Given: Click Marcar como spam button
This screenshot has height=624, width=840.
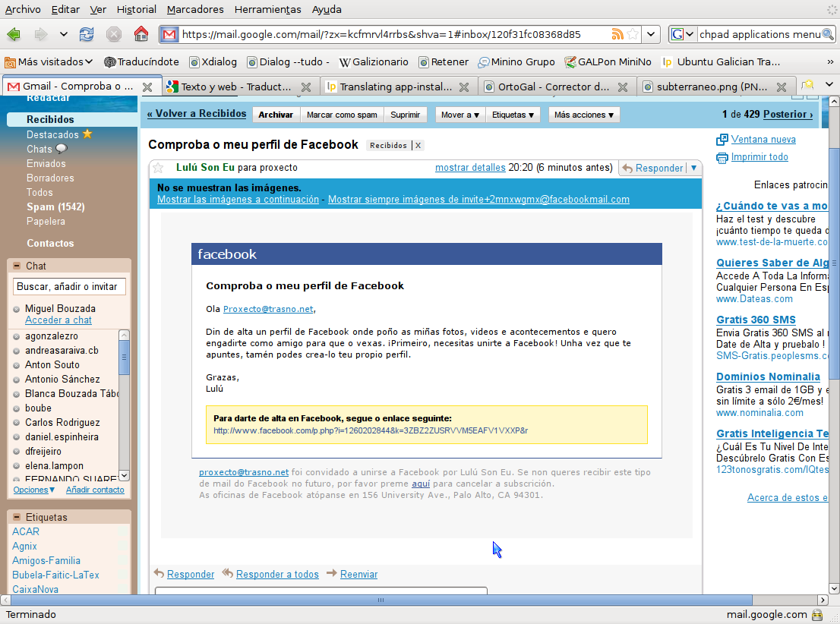Looking at the screenshot, I should [342, 115].
